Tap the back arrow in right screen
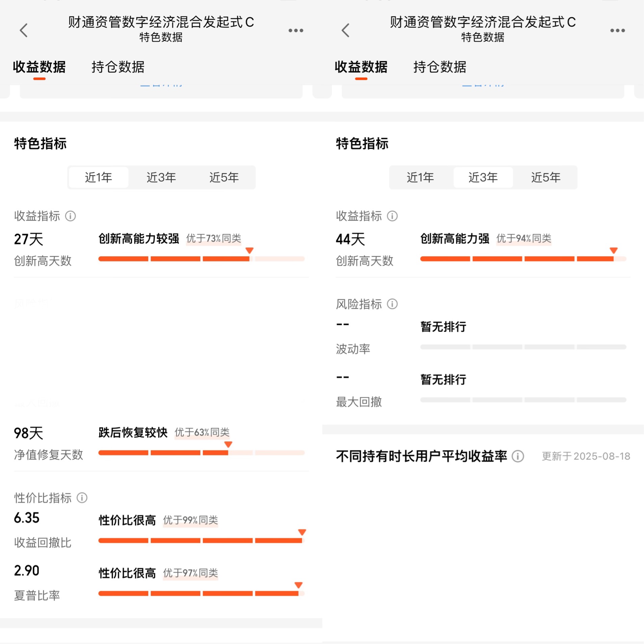This screenshot has height=644, width=644. coord(345,30)
